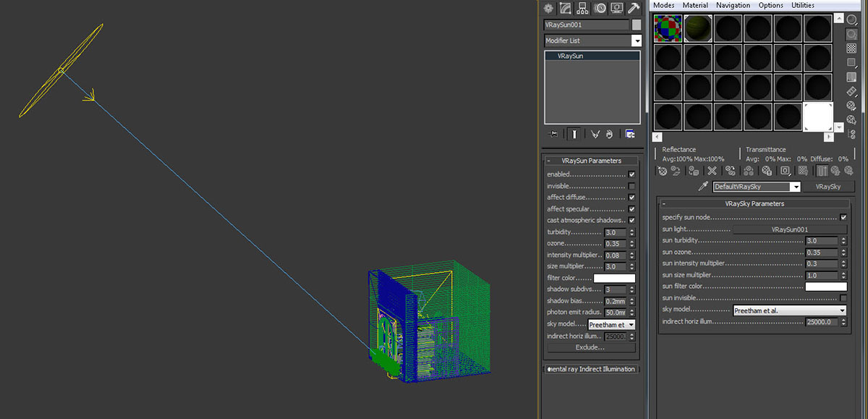Click the VRaySun001 sun light button
Screen dimensions: 868x419
(x=789, y=229)
